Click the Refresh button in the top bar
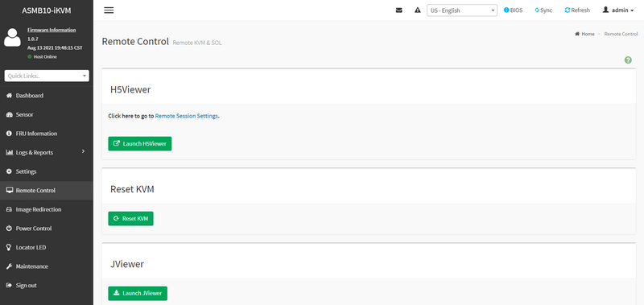This screenshot has width=644, height=305. [577, 10]
